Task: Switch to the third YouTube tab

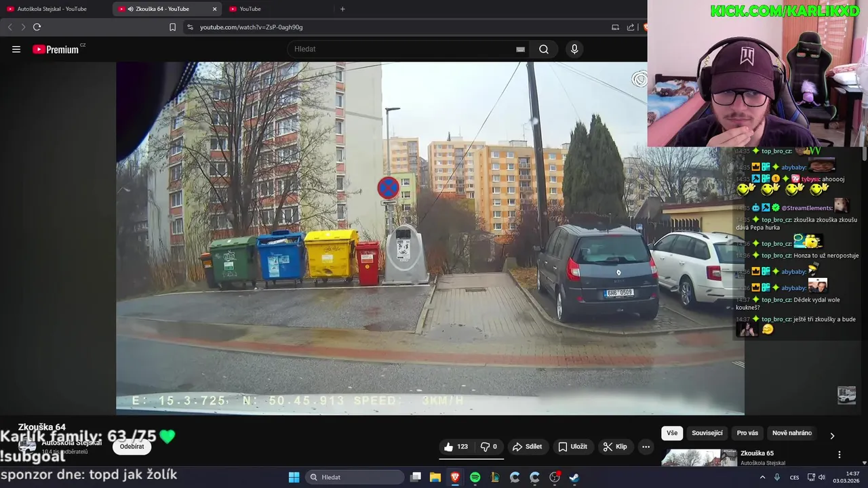Action: [x=250, y=9]
